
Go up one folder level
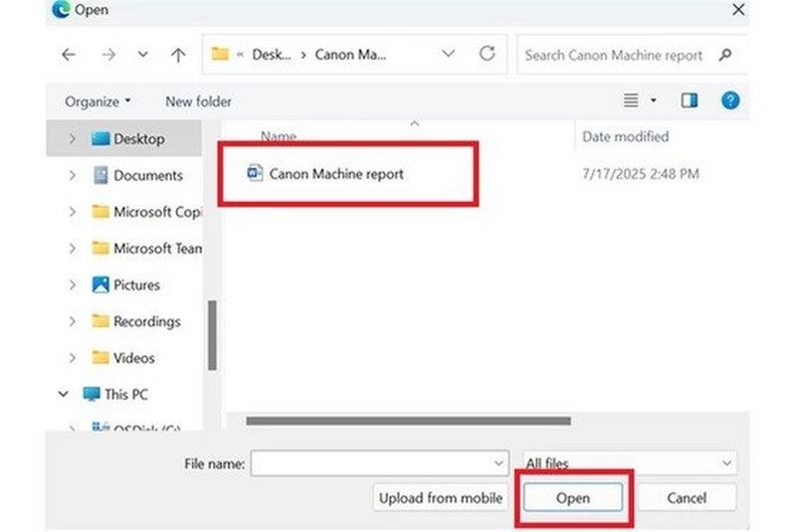pos(177,55)
